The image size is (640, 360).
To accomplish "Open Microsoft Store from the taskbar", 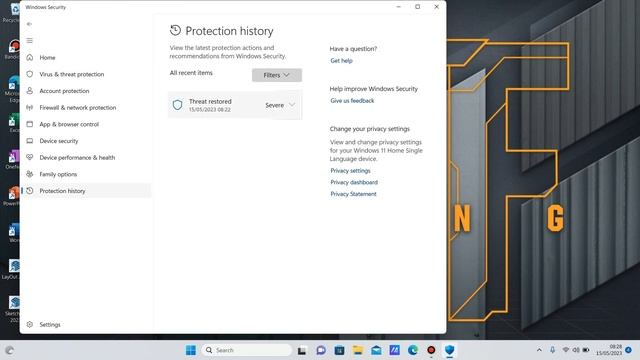I will coord(339,350).
